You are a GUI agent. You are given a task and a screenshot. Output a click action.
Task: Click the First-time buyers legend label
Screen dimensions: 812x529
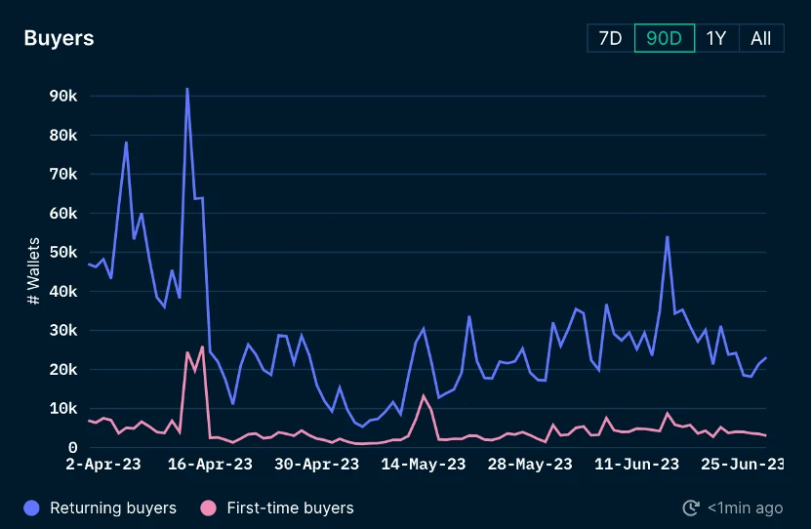coord(290,509)
